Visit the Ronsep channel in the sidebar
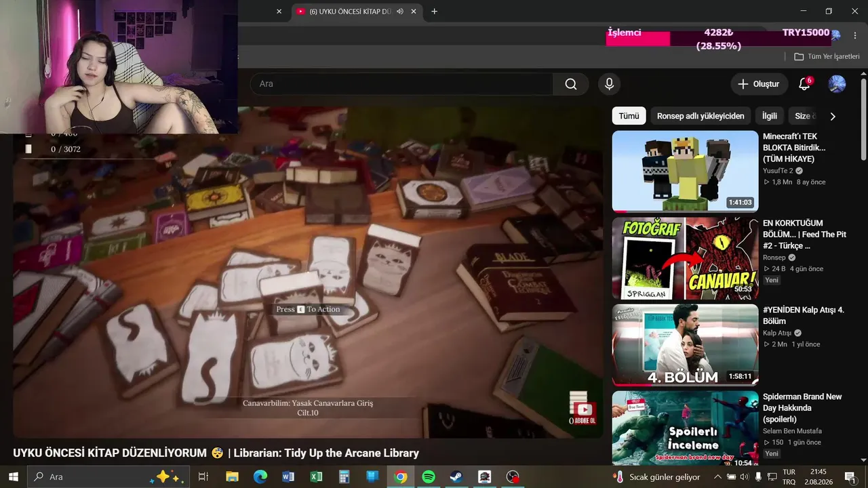Viewport: 868px width, 488px height. 774,258
